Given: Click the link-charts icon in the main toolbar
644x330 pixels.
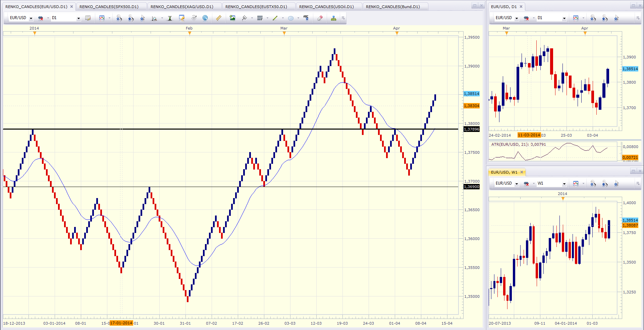Looking at the screenshot, I should [x=41, y=18].
